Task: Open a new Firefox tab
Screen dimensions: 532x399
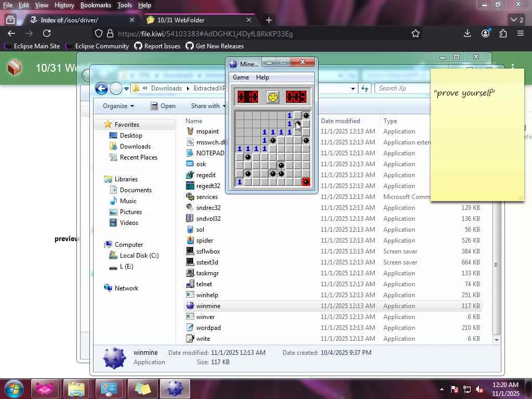Action: click(x=269, y=20)
